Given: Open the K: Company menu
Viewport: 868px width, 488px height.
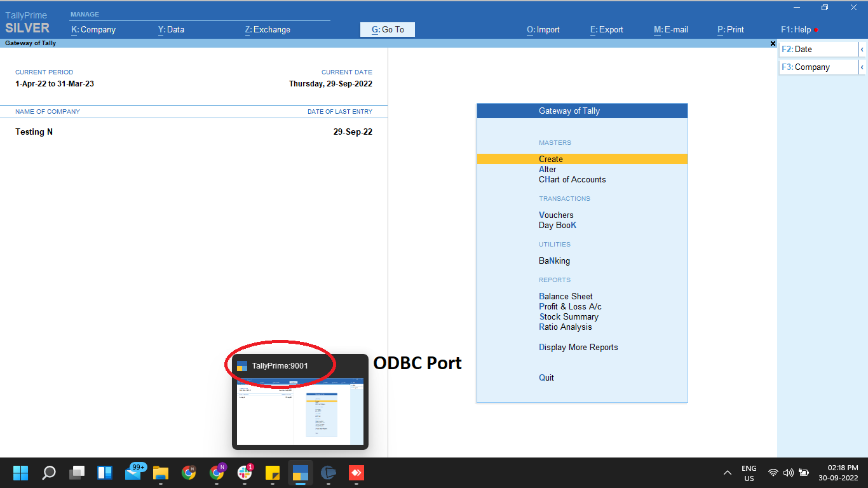Looking at the screenshot, I should pyautogui.click(x=93, y=29).
